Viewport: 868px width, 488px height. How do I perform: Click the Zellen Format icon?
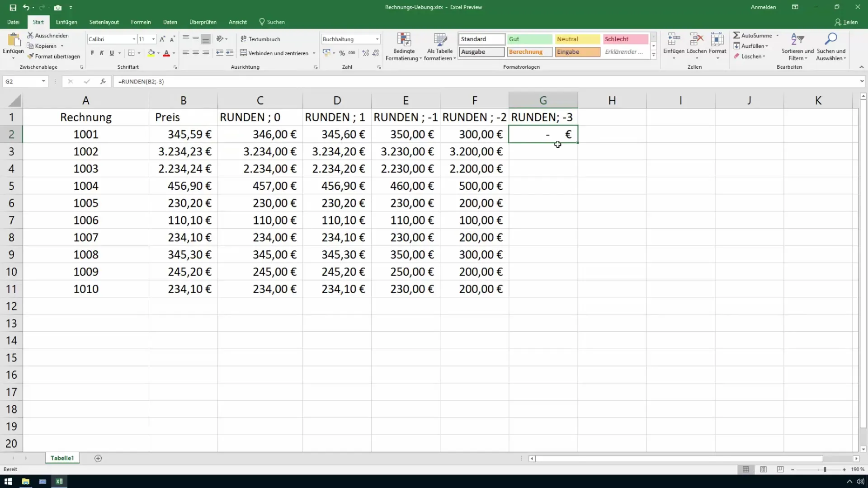point(717,40)
